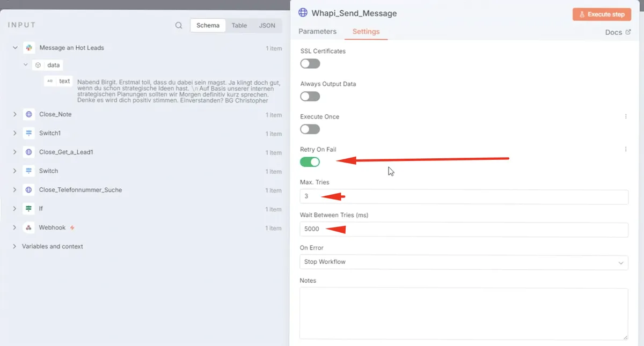Click the Webhook node icon
644x346 pixels.
pos(29,227)
